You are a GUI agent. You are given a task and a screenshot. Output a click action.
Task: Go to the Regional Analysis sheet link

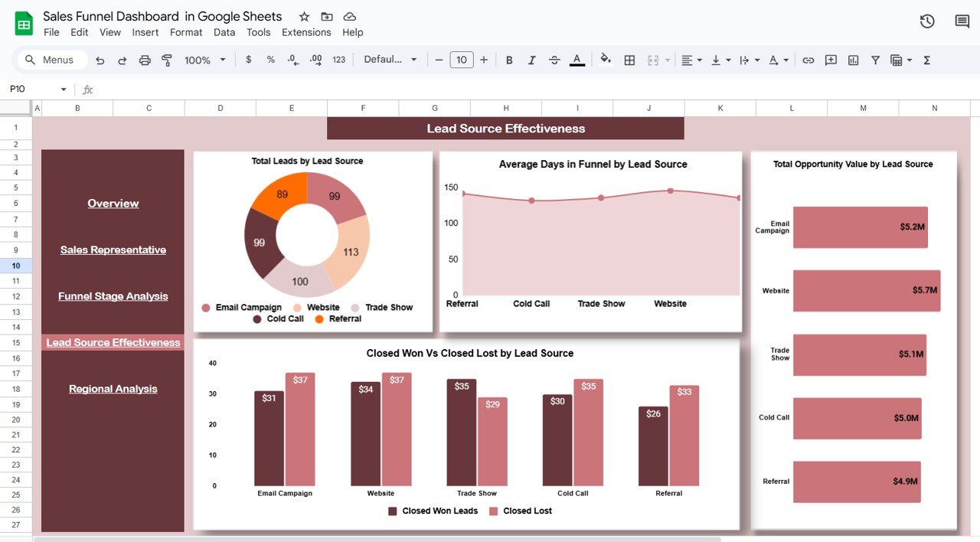point(113,389)
